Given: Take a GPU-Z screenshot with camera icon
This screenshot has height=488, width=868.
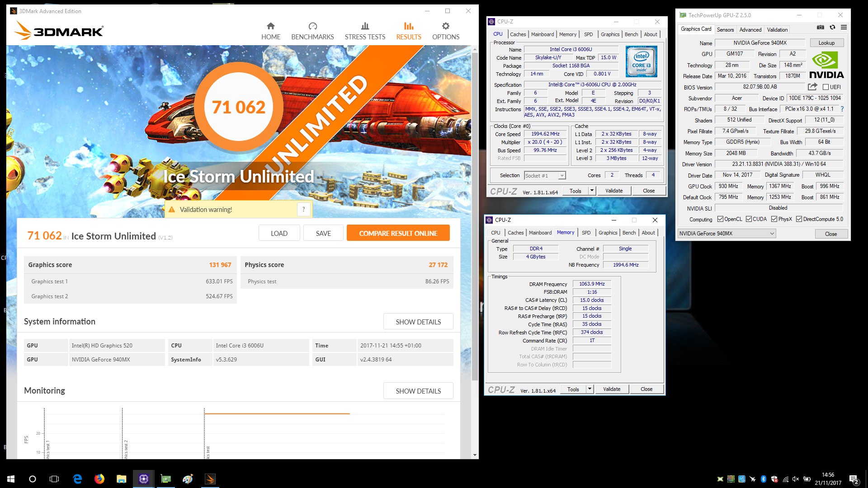Looking at the screenshot, I should point(820,27).
